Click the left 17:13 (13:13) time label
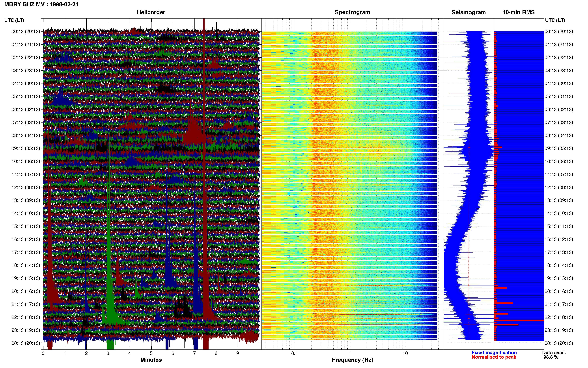The height and width of the screenshot is (368, 588). tap(26, 252)
